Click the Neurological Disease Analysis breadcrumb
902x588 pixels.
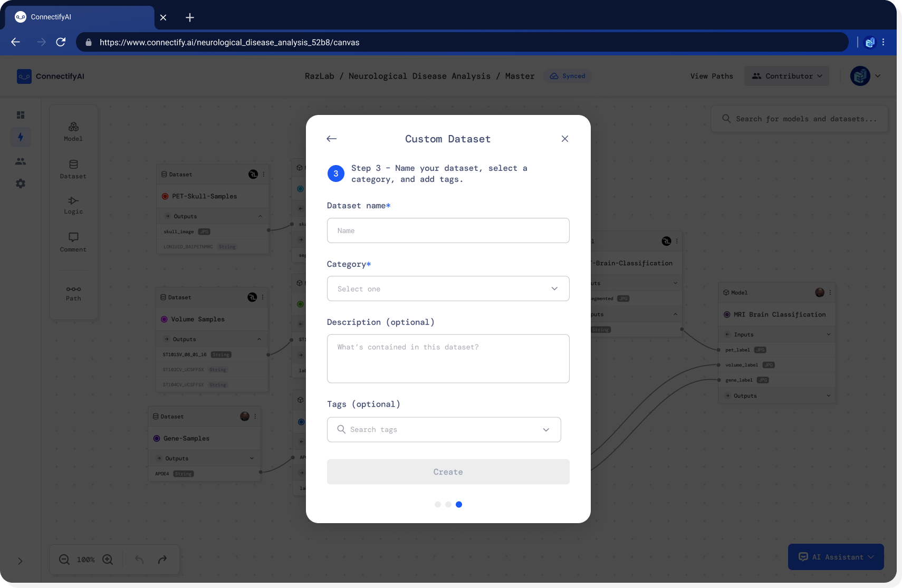(419, 76)
